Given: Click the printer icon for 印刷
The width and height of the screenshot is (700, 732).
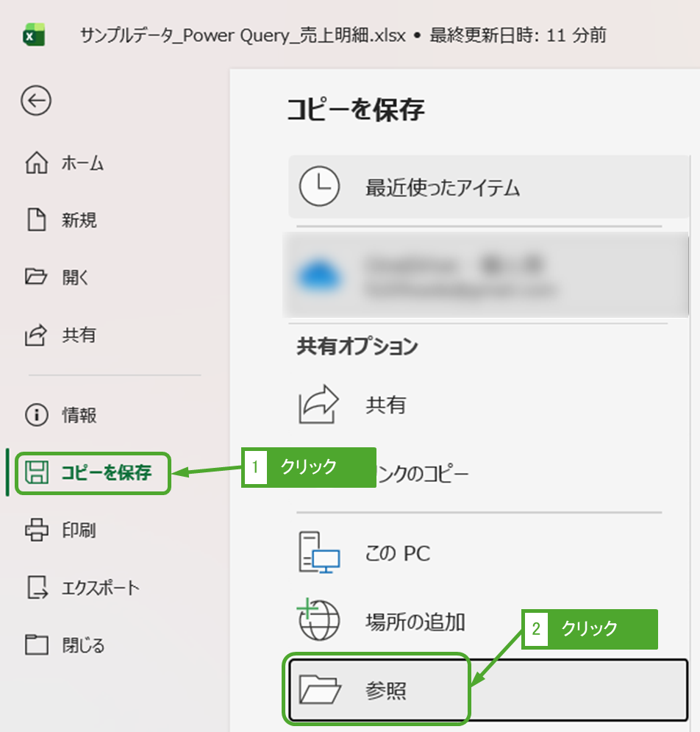Looking at the screenshot, I should [x=36, y=530].
